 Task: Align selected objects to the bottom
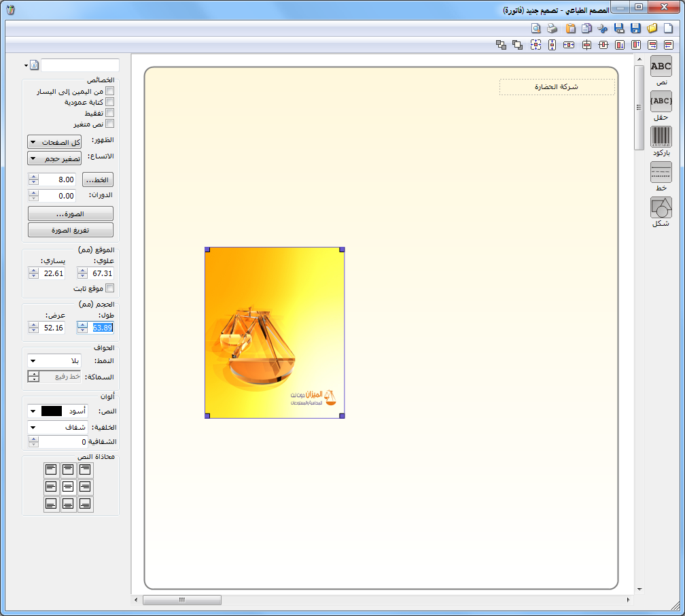(x=620, y=45)
